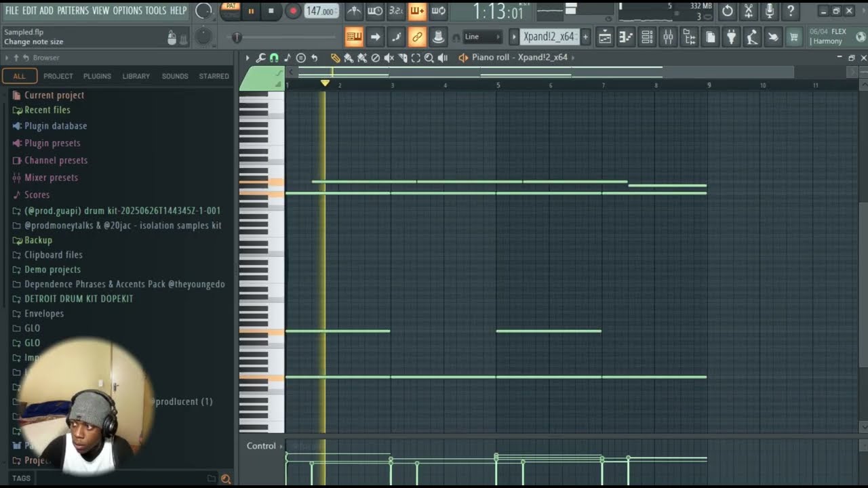Switch PAT/SONG mode button
This screenshot has height=488, width=868.
tap(231, 9)
